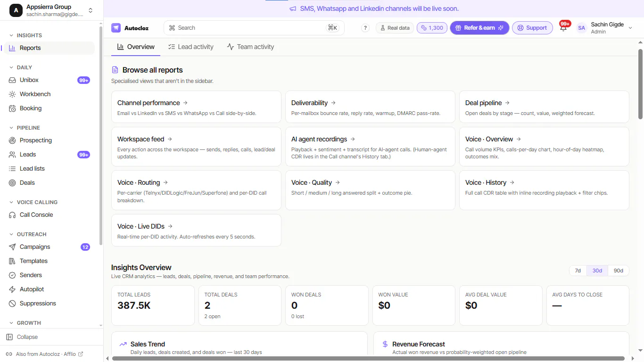Open the Deals page

pyautogui.click(x=50, y=183)
